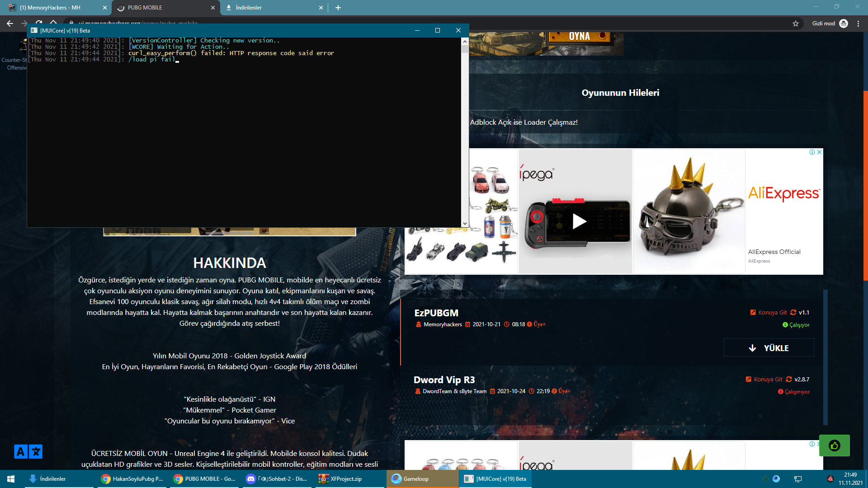Open the spiked skull helmet keychain ad
This screenshot has height=488, width=868.
tap(689, 211)
